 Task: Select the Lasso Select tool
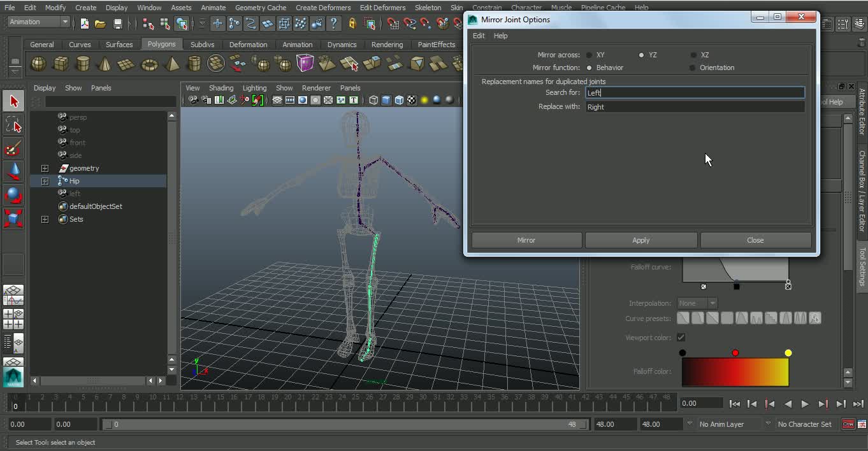coord(13,125)
